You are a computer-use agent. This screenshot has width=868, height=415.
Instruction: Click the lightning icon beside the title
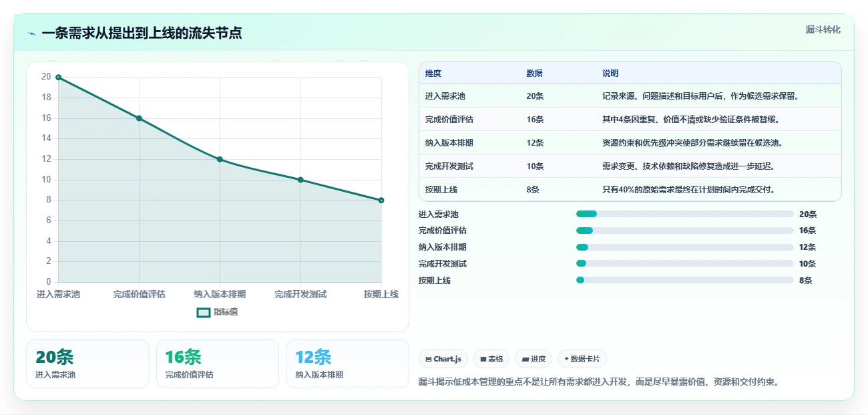pyautogui.click(x=31, y=33)
